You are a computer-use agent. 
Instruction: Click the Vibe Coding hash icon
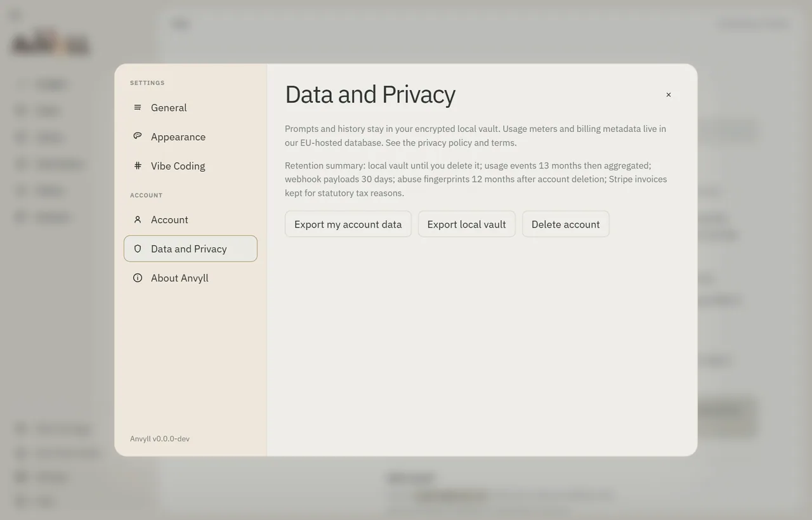point(138,166)
